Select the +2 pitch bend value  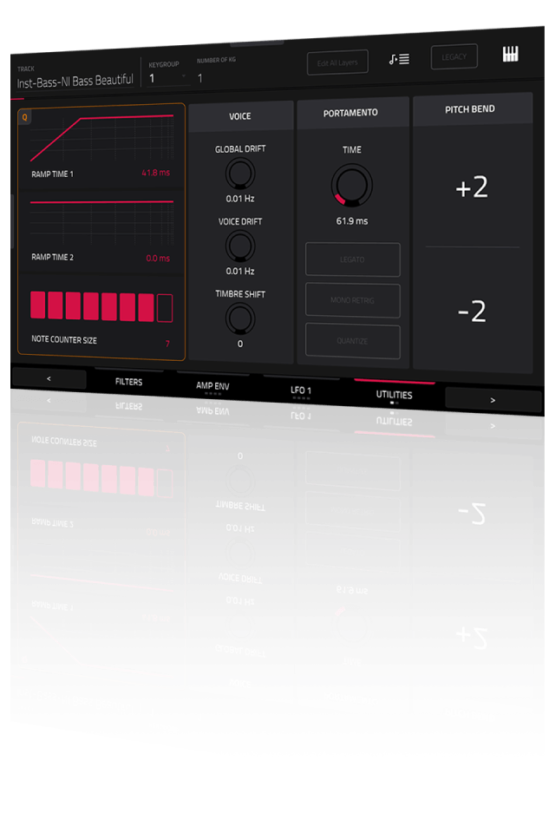click(x=472, y=188)
